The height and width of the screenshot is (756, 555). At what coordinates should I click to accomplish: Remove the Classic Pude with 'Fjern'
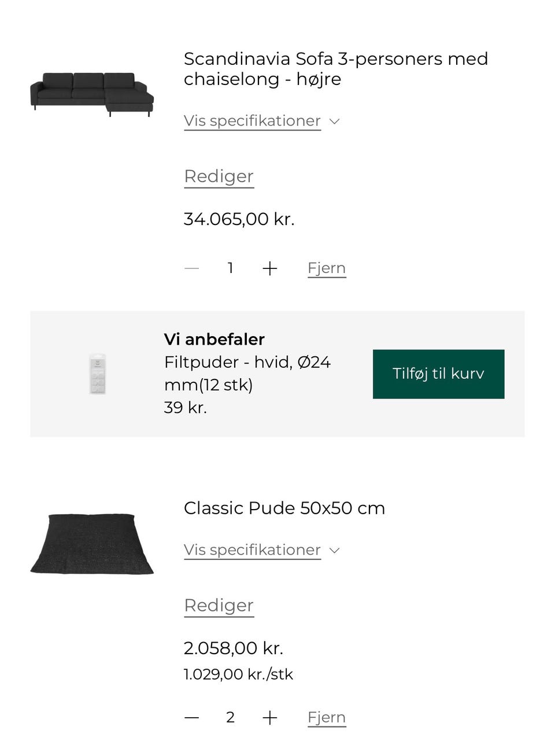[x=327, y=717]
